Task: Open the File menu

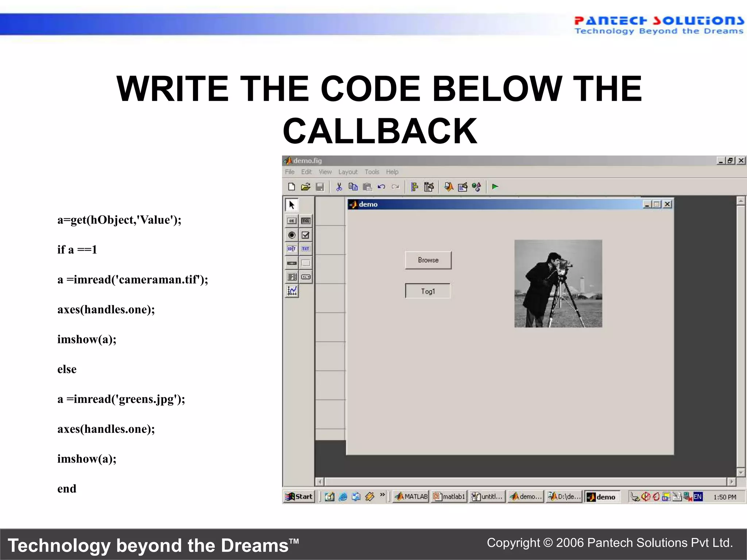Action: (290, 172)
